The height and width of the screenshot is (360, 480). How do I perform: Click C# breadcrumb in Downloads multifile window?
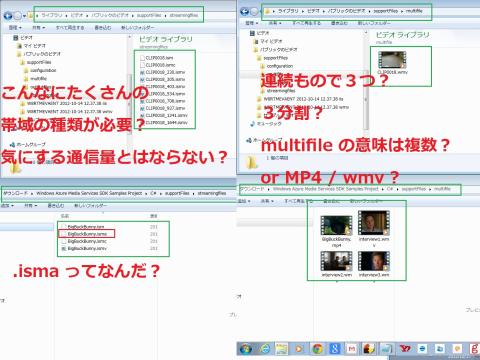(x=390, y=189)
